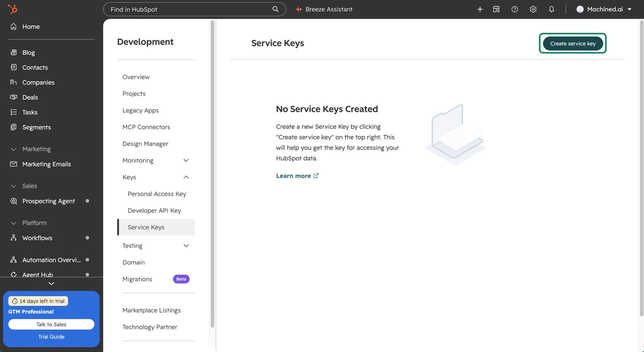This screenshot has width=644, height=352.
Task: Click the Companies icon in sidebar
Action: pyautogui.click(x=14, y=82)
